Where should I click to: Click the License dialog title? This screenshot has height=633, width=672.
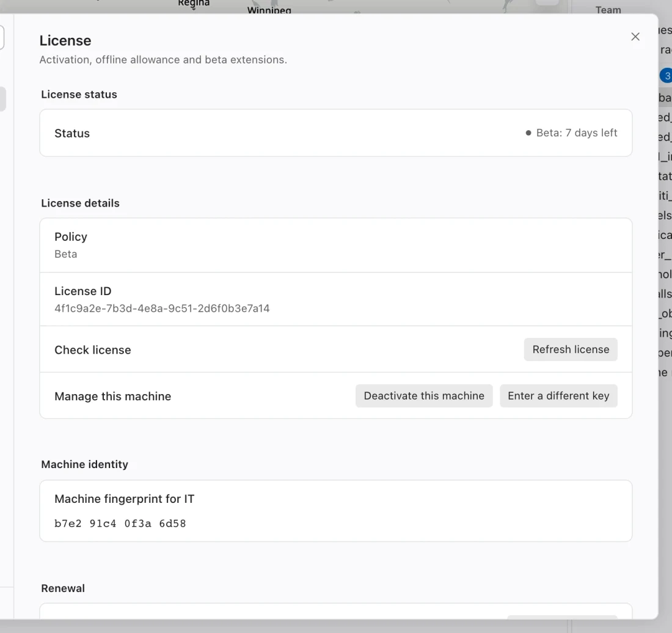tap(65, 41)
